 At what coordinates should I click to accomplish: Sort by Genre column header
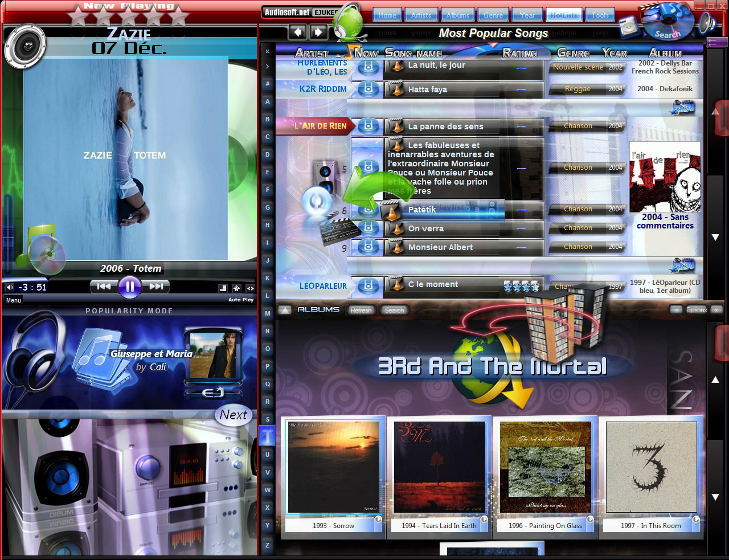pyautogui.click(x=573, y=53)
